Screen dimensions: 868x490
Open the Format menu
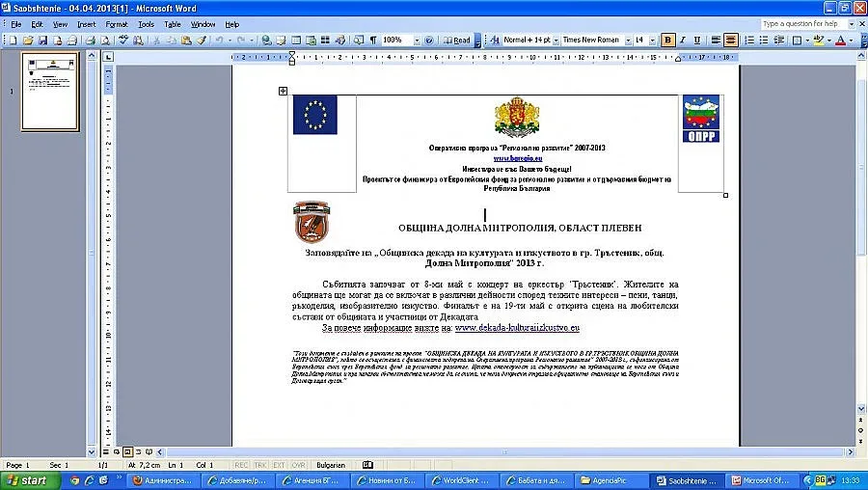(116, 23)
